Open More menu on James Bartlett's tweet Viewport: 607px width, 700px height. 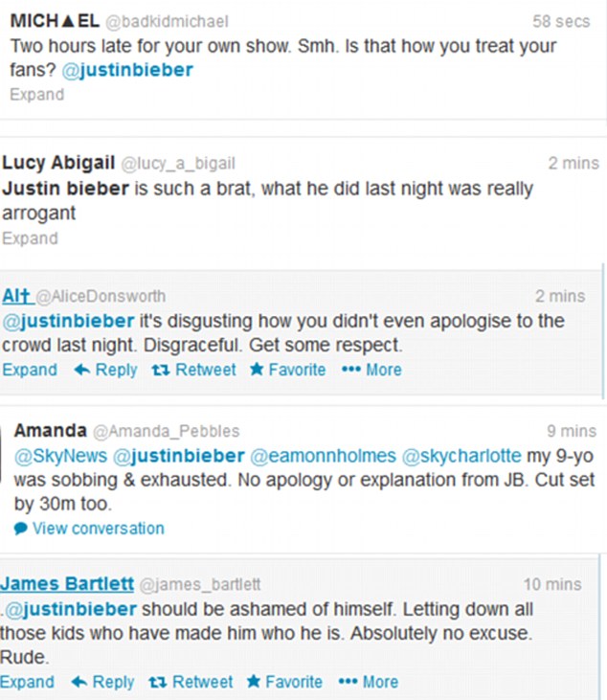point(348,682)
